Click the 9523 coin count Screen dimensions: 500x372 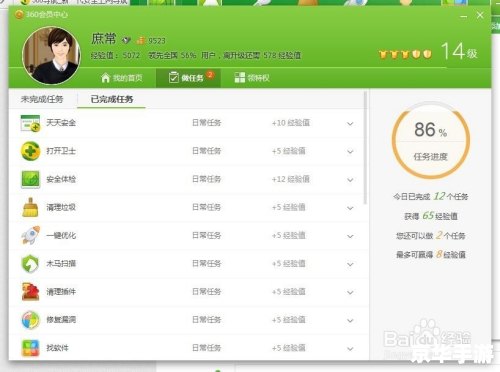pos(157,41)
